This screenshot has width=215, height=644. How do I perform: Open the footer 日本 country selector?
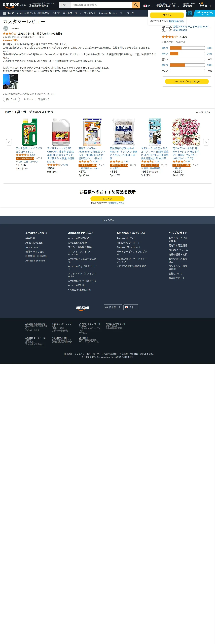click(x=131, y=307)
